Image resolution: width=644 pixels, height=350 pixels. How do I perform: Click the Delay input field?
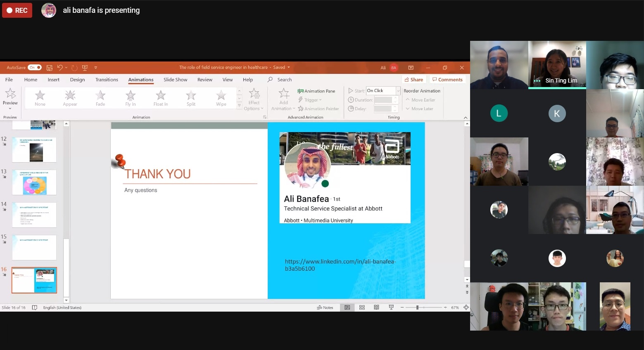(383, 109)
